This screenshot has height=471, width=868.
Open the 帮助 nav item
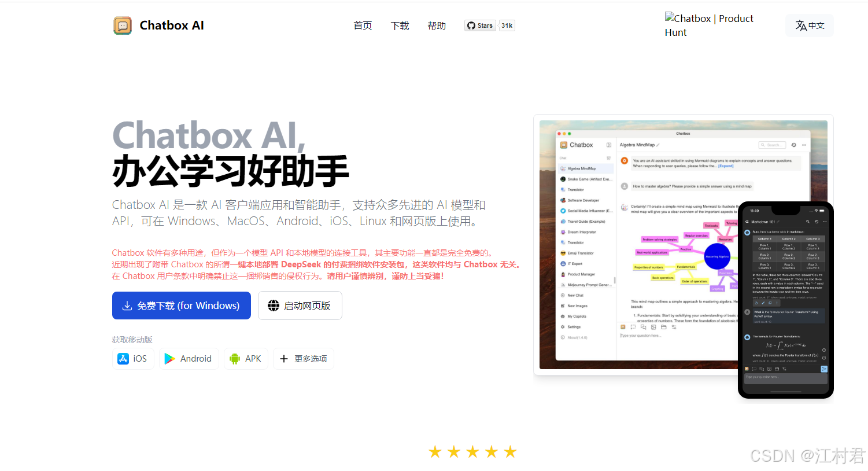click(x=437, y=25)
